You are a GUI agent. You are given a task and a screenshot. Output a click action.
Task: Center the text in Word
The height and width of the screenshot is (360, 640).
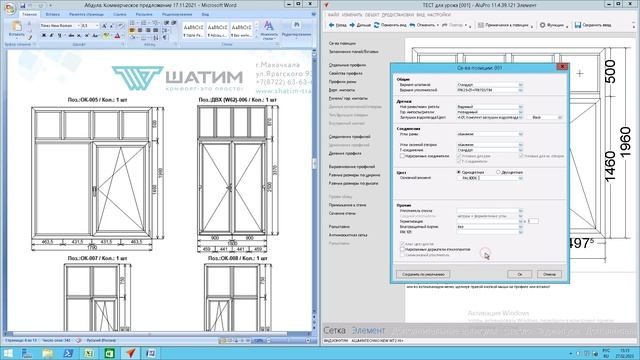[x=140, y=30]
